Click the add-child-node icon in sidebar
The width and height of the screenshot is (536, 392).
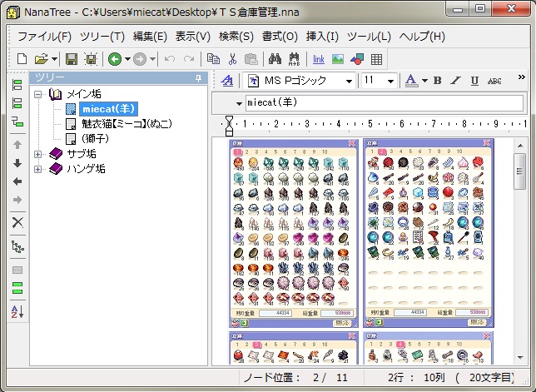click(x=17, y=122)
